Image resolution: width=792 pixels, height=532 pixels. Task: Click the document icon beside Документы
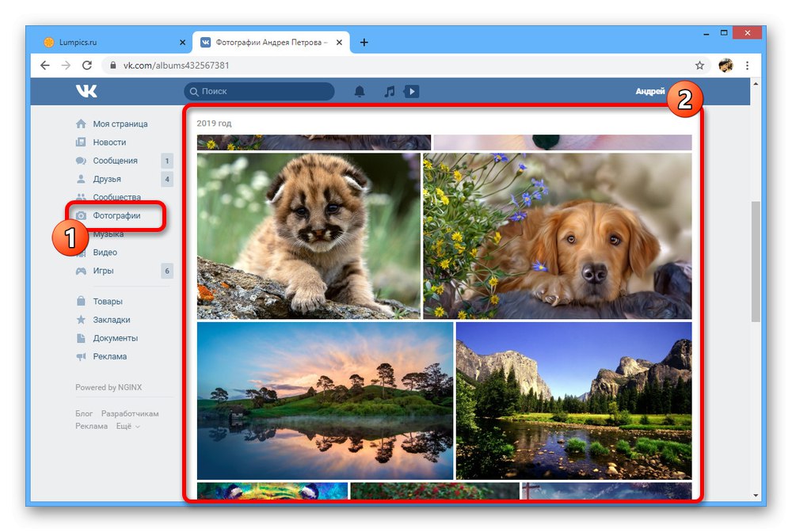pyautogui.click(x=81, y=338)
